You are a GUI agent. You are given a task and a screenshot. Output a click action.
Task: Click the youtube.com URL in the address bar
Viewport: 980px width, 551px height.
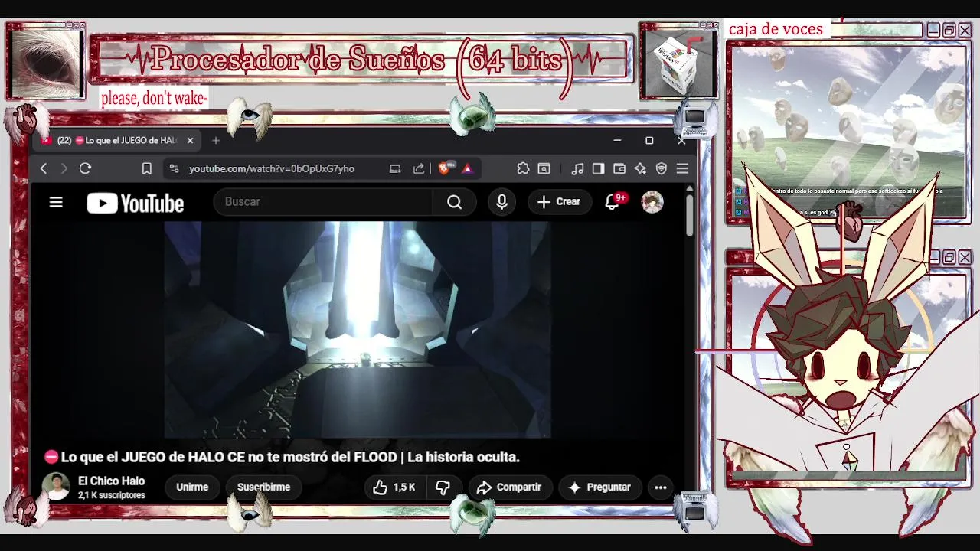point(272,168)
